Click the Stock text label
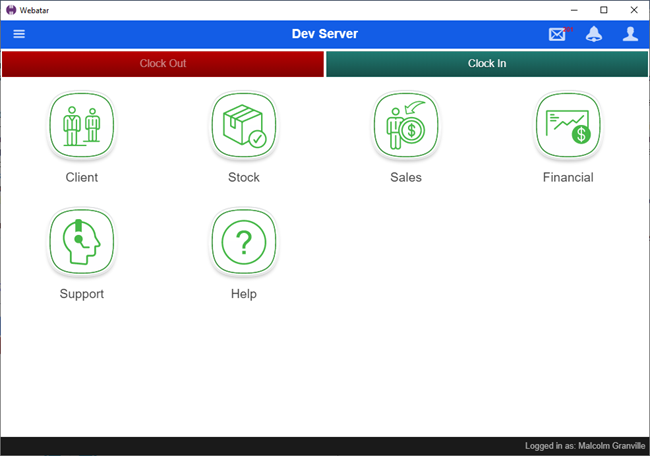Screen dimensions: 650x457 pyautogui.click(x=243, y=178)
